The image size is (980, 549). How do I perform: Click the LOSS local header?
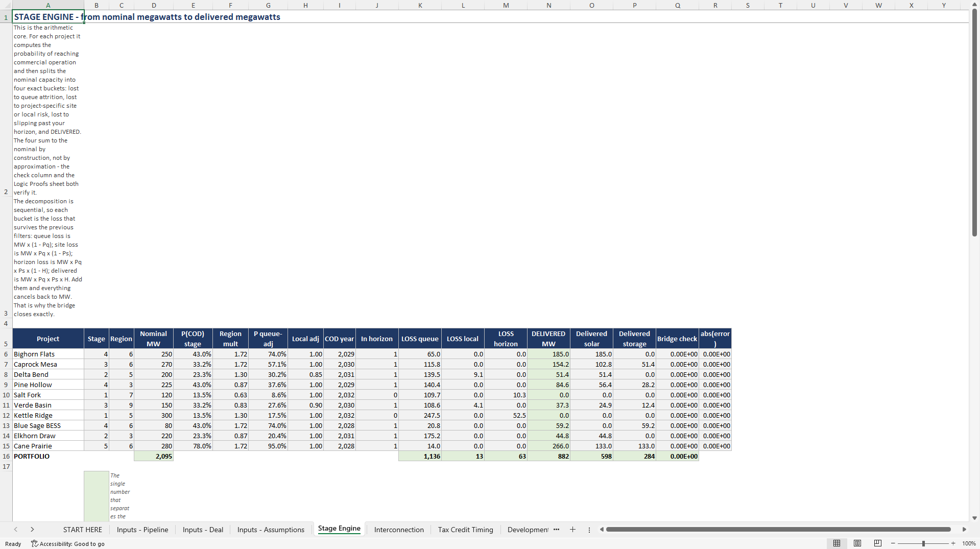(463, 339)
